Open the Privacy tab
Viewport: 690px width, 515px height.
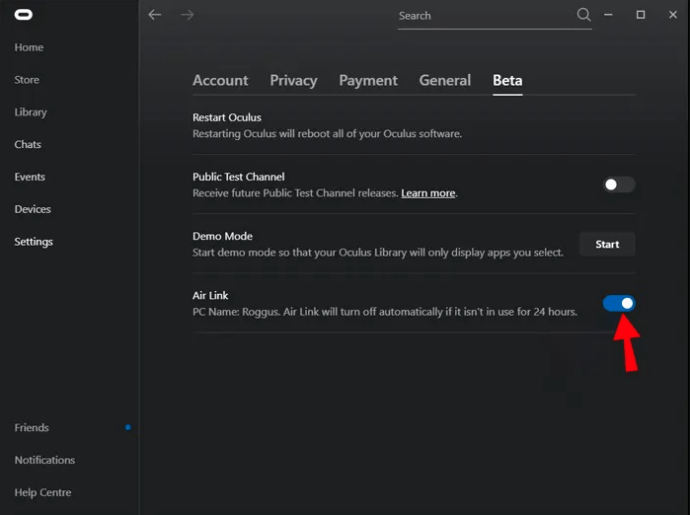click(x=293, y=81)
